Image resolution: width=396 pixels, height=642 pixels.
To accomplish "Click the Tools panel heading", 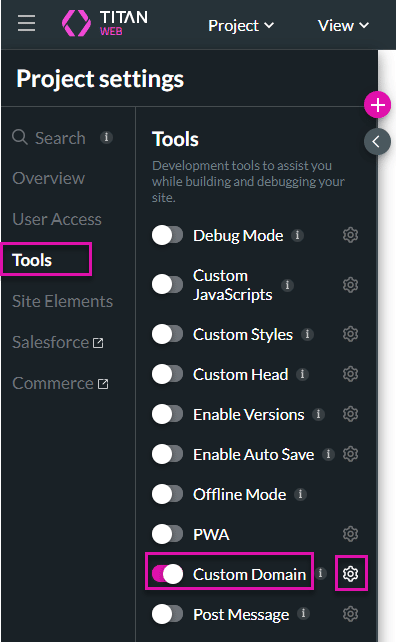I will click(175, 139).
